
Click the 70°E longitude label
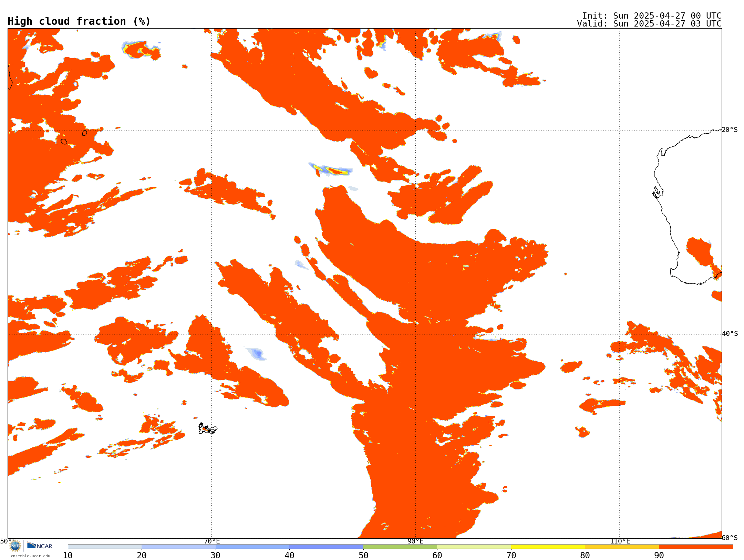212,541
